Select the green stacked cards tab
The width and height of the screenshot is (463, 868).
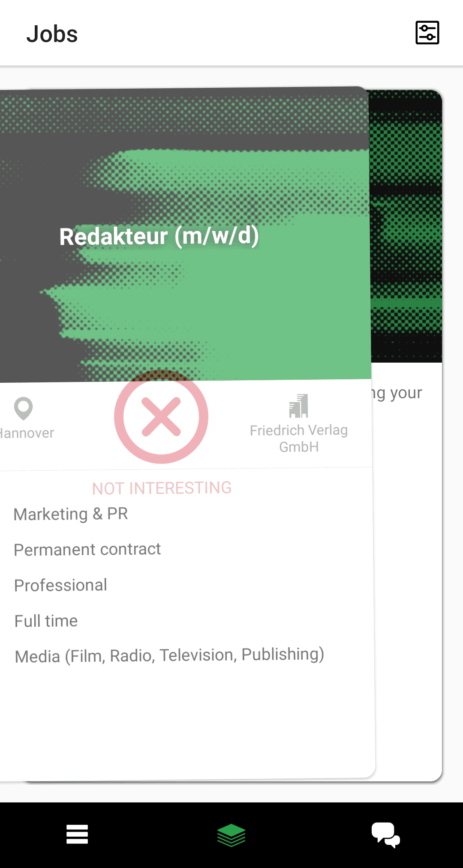click(x=231, y=835)
